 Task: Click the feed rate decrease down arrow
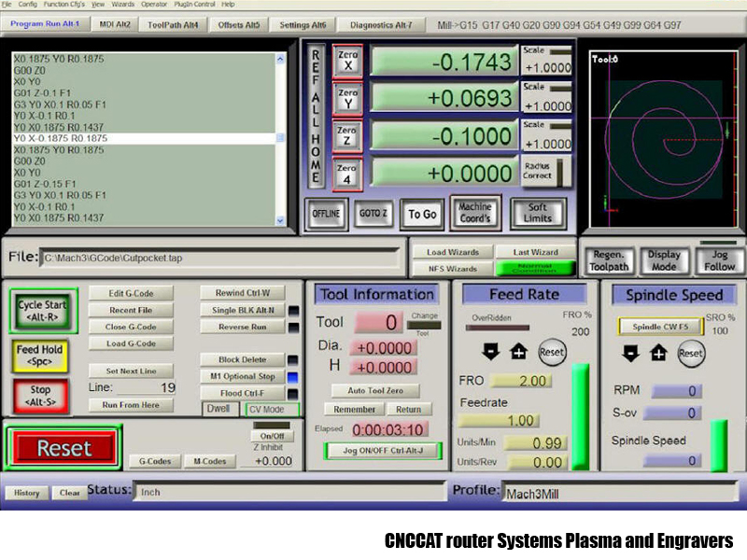pyautogui.click(x=490, y=353)
